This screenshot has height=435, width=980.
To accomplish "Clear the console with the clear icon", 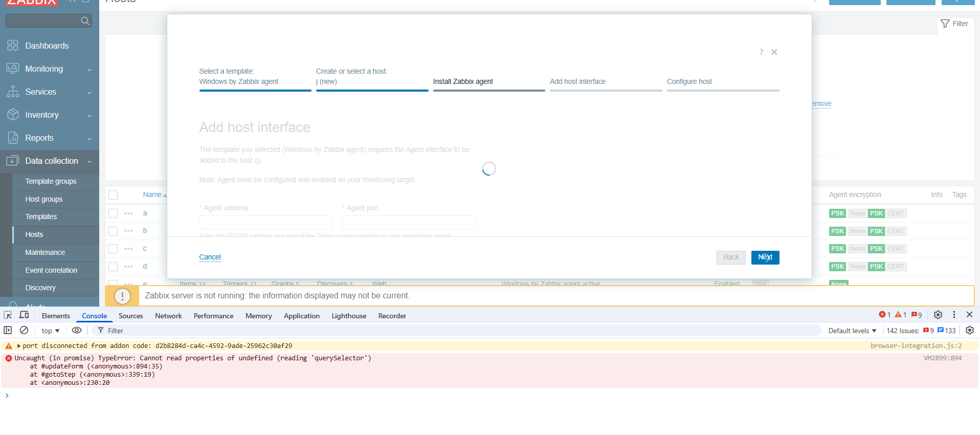I will [x=24, y=331].
